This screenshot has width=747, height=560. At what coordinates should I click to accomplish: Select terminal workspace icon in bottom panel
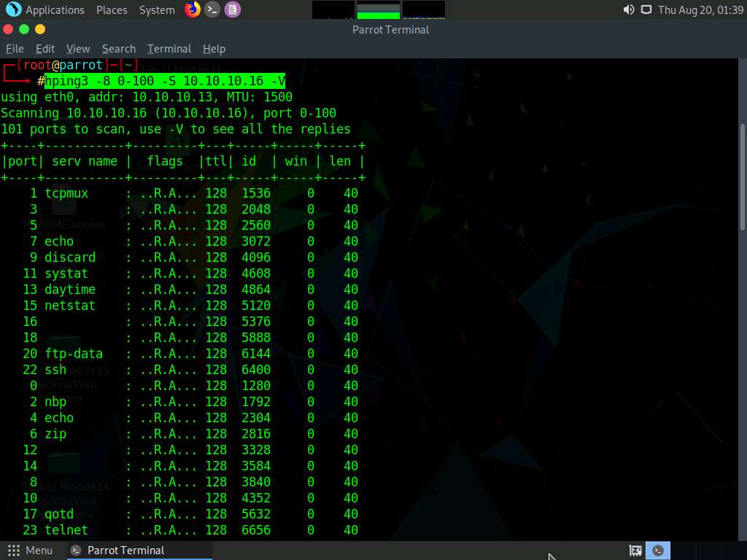click(658, 551)
